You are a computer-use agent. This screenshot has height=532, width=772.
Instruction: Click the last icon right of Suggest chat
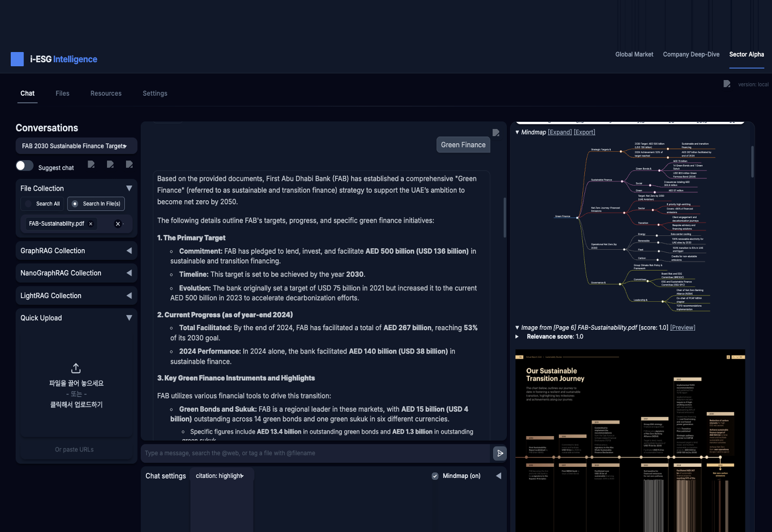[129, 164]
